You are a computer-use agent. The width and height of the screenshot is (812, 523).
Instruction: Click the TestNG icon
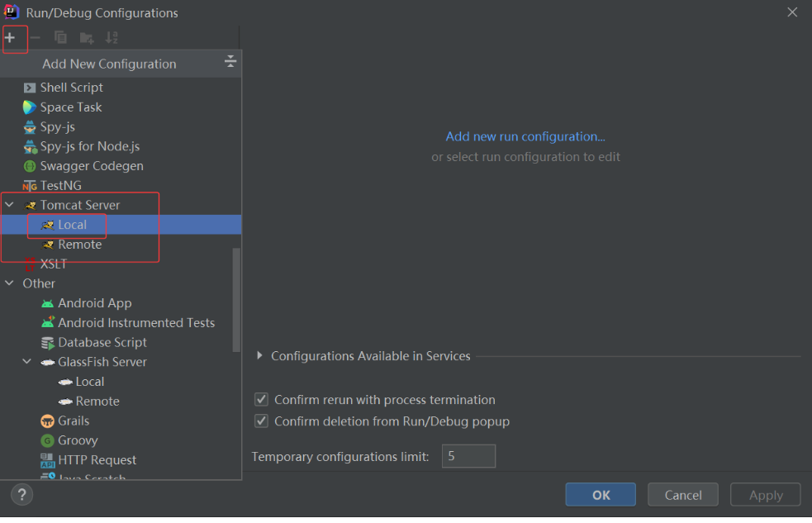(x=30, y=186)
